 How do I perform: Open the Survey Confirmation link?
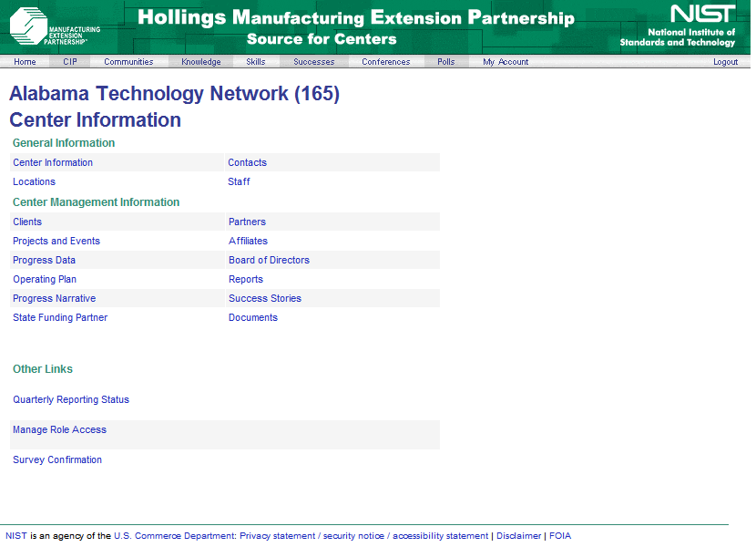coord(57,460)
